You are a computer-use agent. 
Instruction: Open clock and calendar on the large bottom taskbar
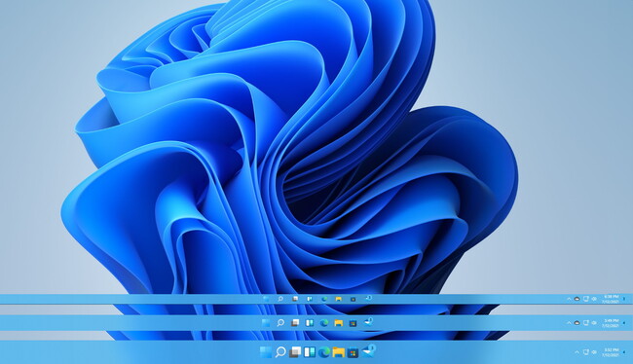pos(611,352)
